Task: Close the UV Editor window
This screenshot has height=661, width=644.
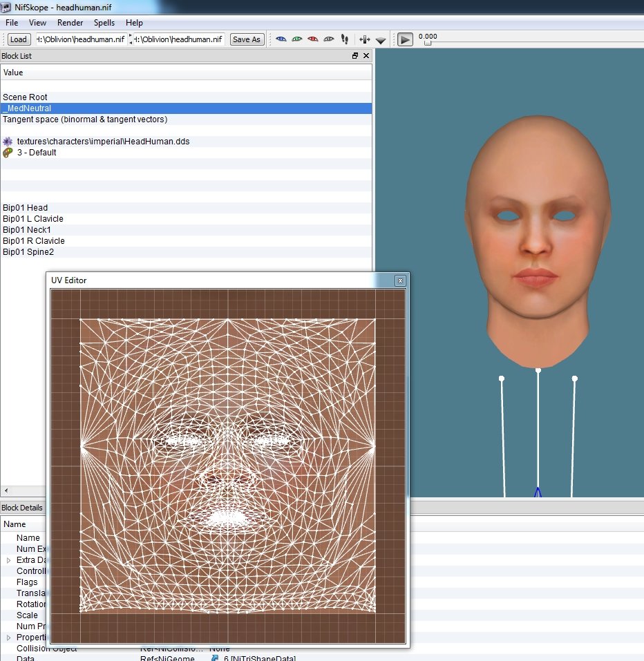Action: (400, 280)
